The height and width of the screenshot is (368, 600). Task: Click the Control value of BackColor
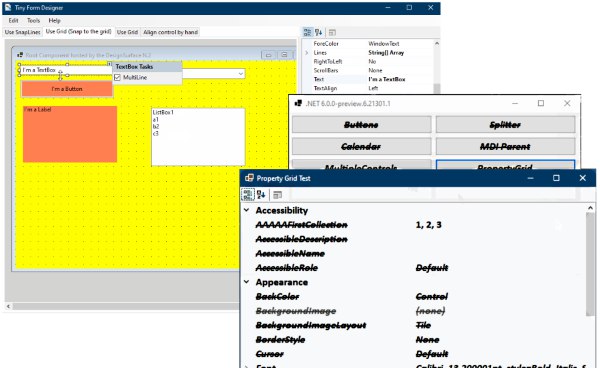(x=432, y=296)
